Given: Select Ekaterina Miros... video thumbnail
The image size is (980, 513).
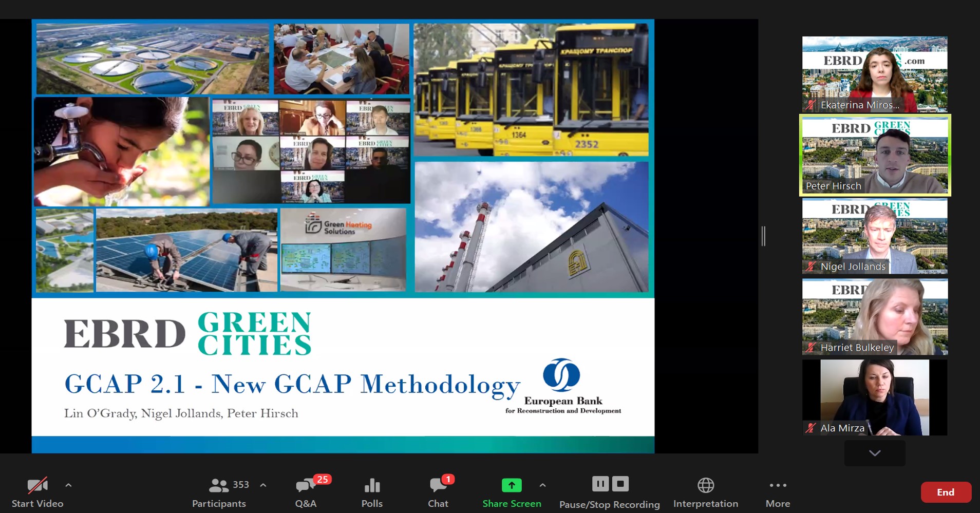Looking at the screenshot, I should click(x=875, y=74).
